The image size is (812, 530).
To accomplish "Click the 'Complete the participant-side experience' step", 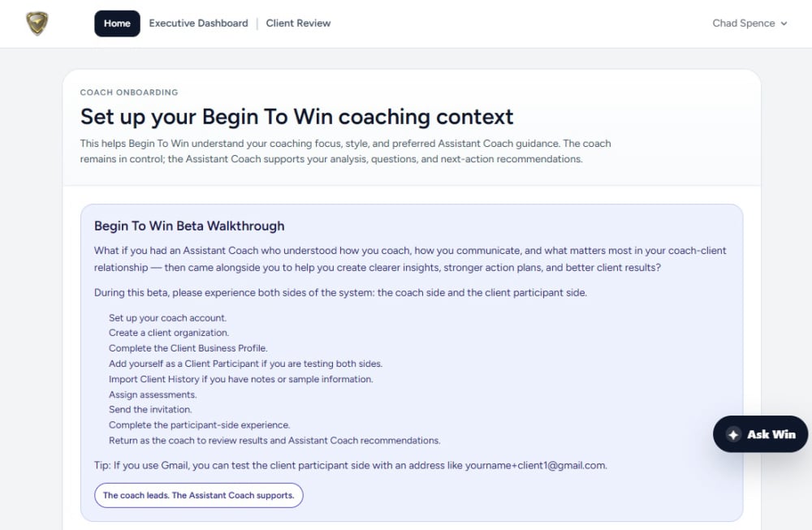I will [200, 425].
